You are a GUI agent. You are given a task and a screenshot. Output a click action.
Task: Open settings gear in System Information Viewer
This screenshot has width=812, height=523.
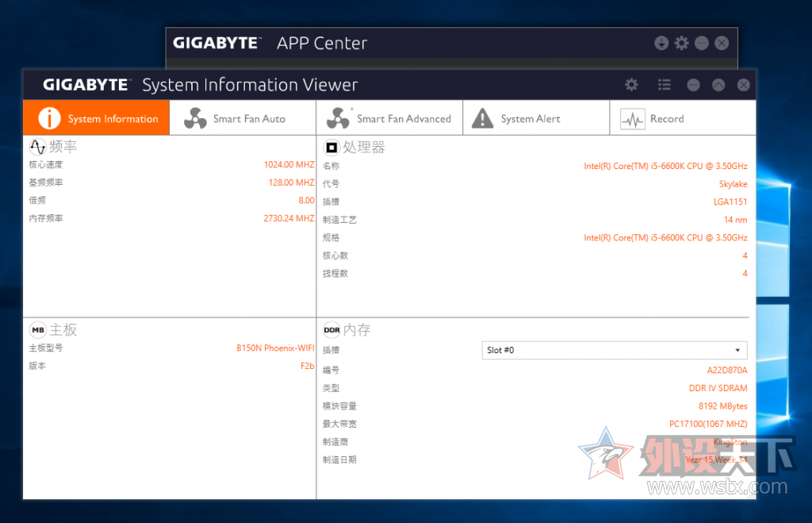click(x=631, y=84)
